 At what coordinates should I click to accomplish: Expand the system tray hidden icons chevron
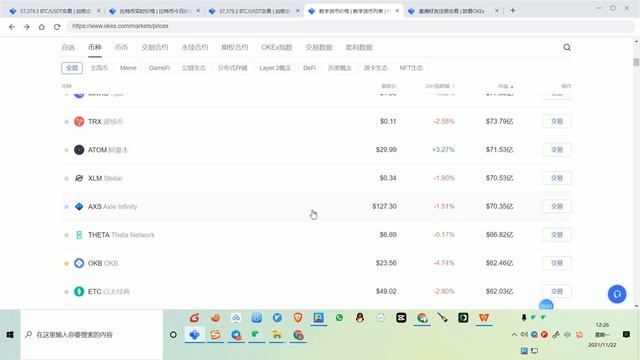(x=514, y=335)
